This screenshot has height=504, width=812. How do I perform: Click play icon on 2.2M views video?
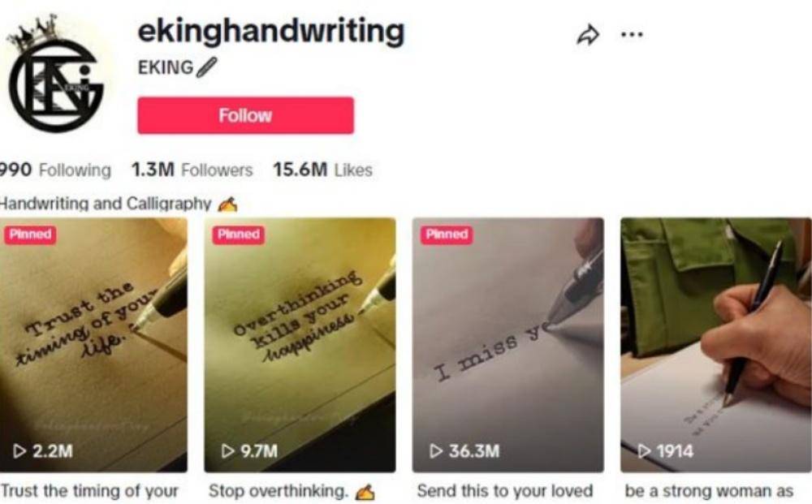pos(19,450)
